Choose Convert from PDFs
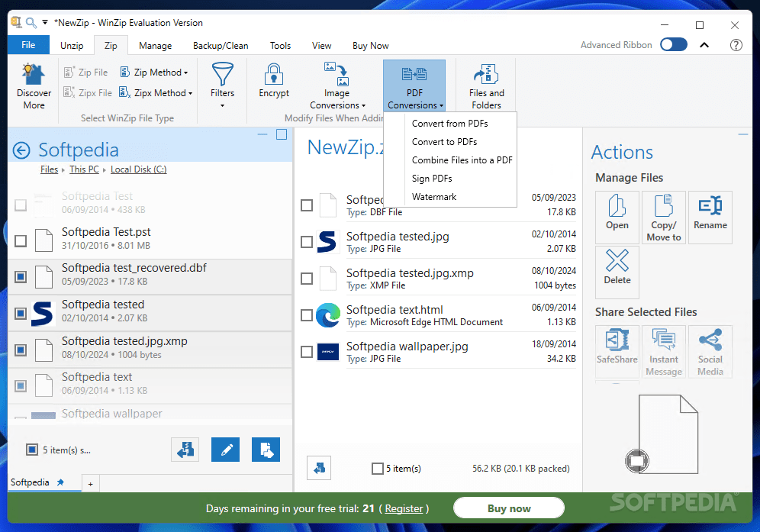Screen dimensions: 760x532 [x=449, y=124]
